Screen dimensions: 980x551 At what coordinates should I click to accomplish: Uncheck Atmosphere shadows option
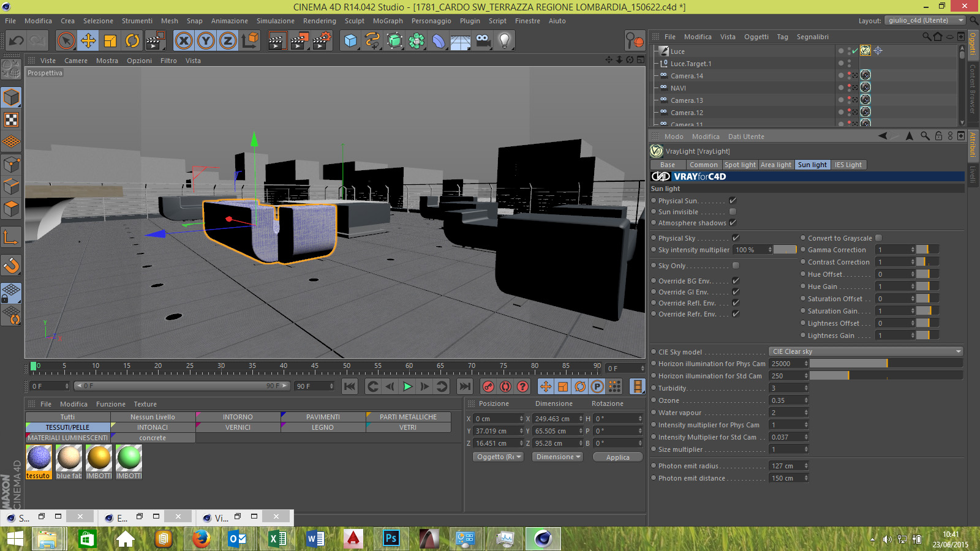(733, 223)
